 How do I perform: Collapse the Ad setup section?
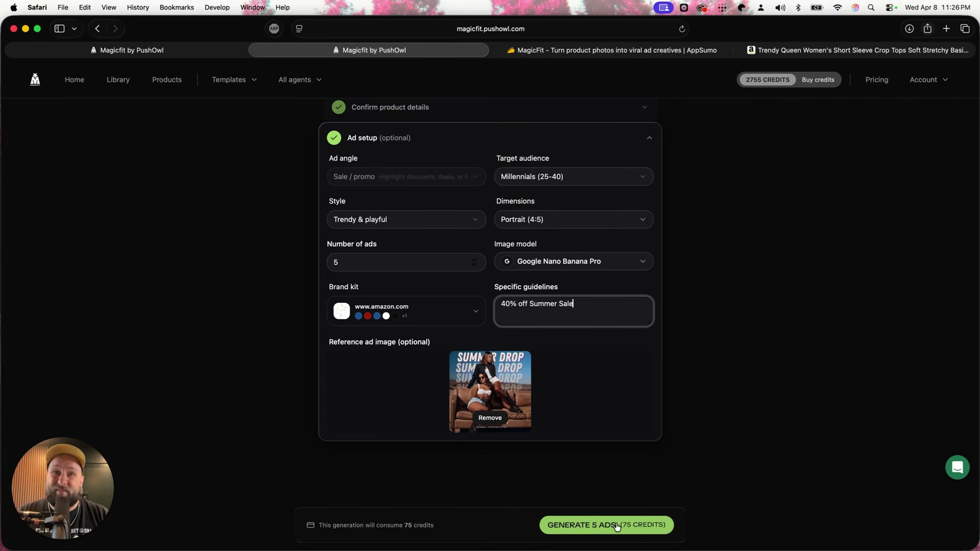(649, 138)
